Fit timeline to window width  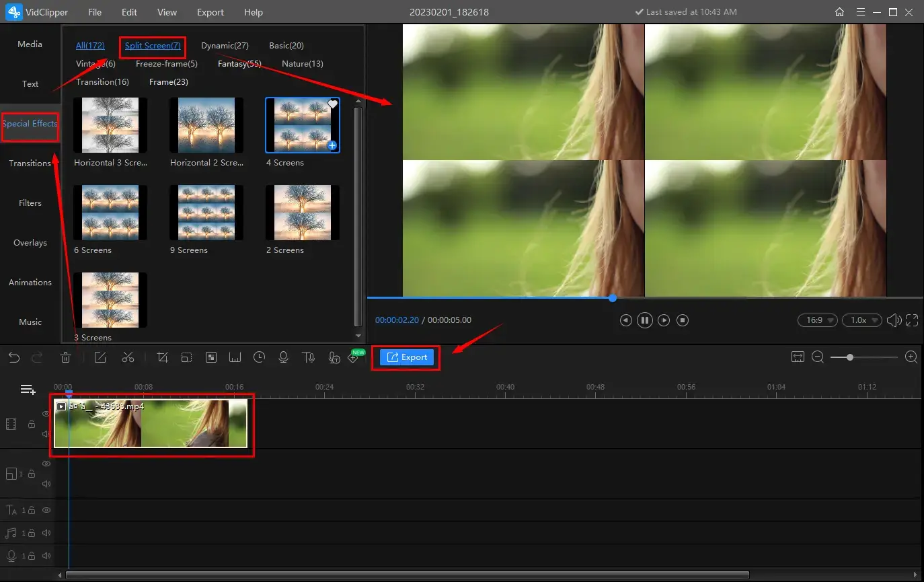(x=798, y=357)
